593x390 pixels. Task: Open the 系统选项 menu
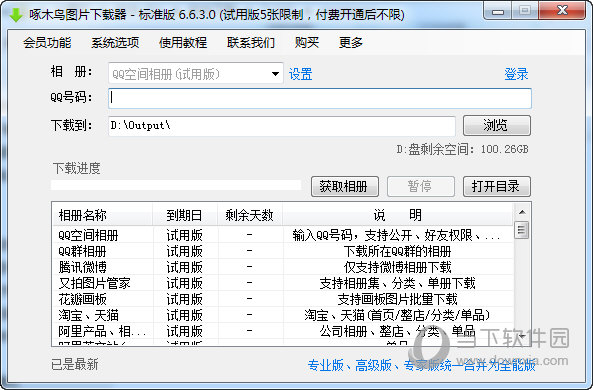click(115, 42)
